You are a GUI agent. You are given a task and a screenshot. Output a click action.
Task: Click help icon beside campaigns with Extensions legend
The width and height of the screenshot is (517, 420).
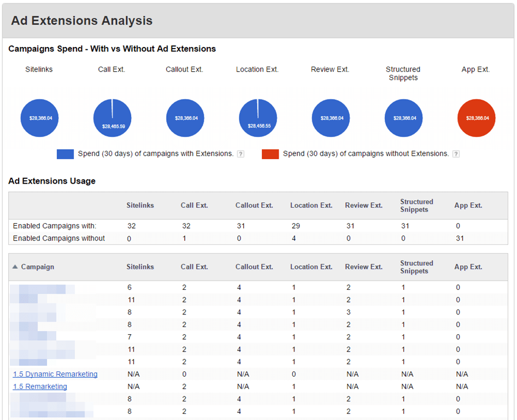240,154
